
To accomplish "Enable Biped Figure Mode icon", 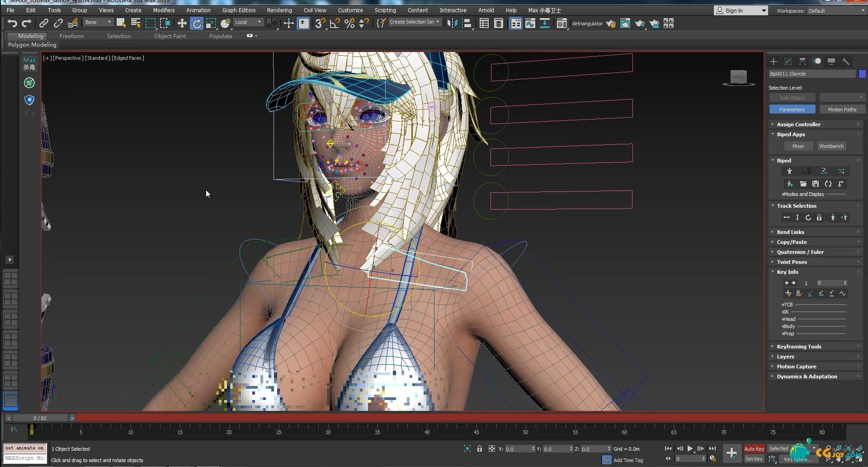I will (789, 171).
